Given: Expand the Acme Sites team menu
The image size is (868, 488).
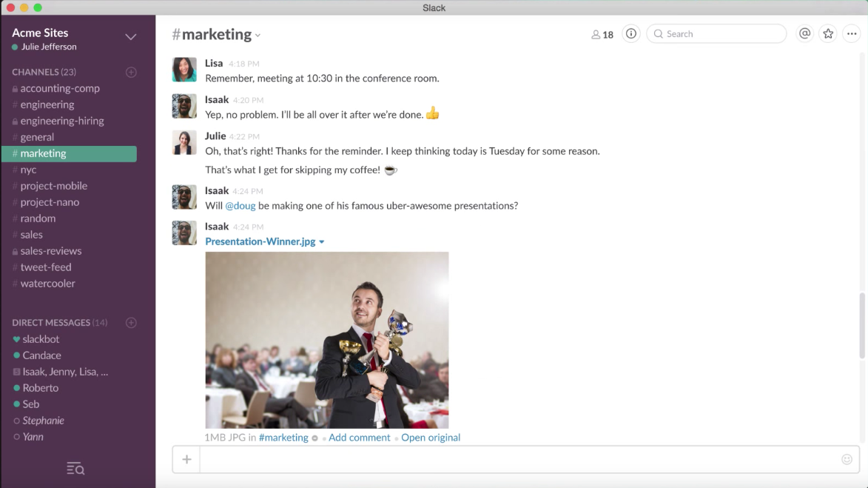Looking at the screenshot, I should tap(131, 37).
